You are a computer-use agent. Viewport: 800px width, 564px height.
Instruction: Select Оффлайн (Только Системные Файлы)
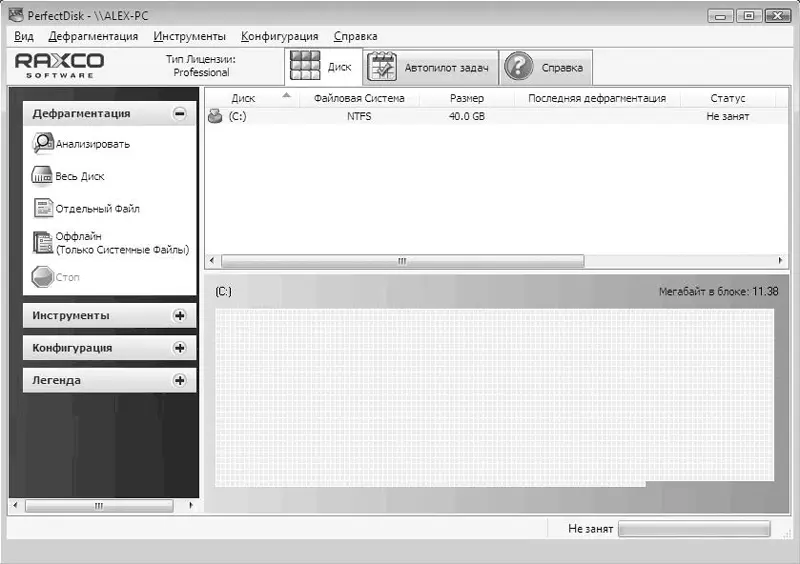click(122, 243)
